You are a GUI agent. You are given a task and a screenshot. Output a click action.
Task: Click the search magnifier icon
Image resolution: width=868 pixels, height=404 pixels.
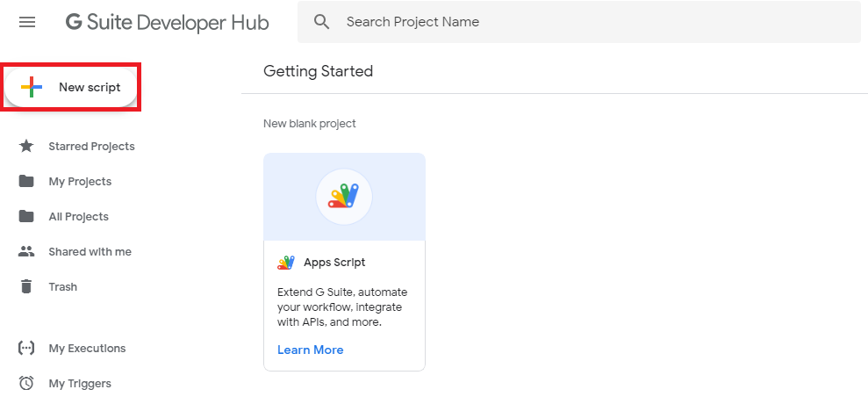[x=321, y=22]
